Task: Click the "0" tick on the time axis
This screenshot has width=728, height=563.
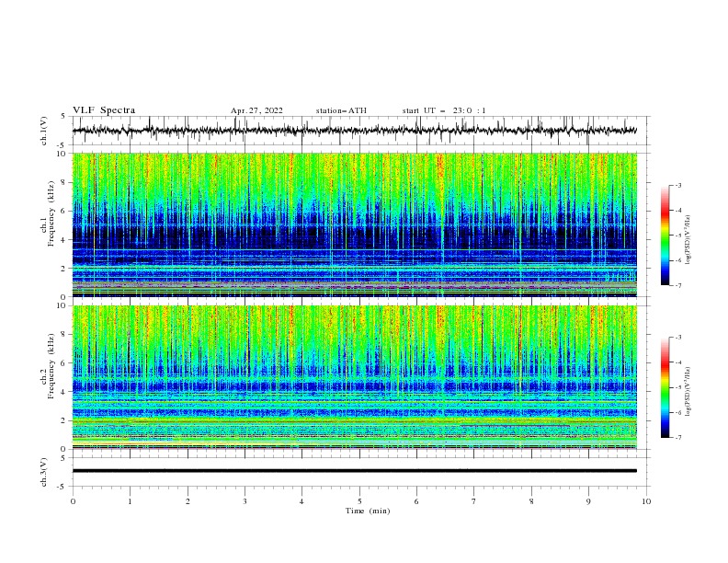Action: click(73, 501)
